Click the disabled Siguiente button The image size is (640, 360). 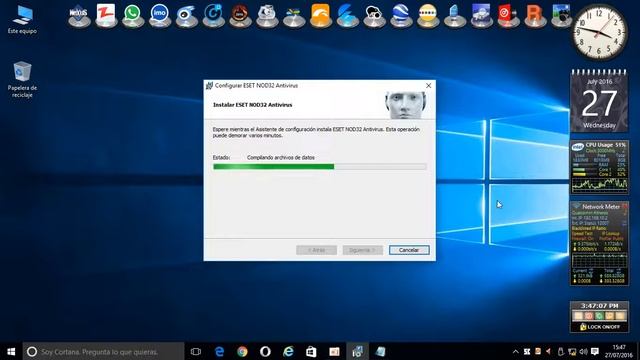(363, 250)
